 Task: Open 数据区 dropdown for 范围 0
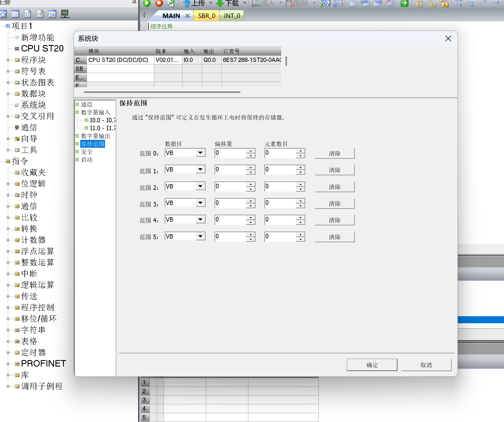pyautogui.click(x=200, y=153)
